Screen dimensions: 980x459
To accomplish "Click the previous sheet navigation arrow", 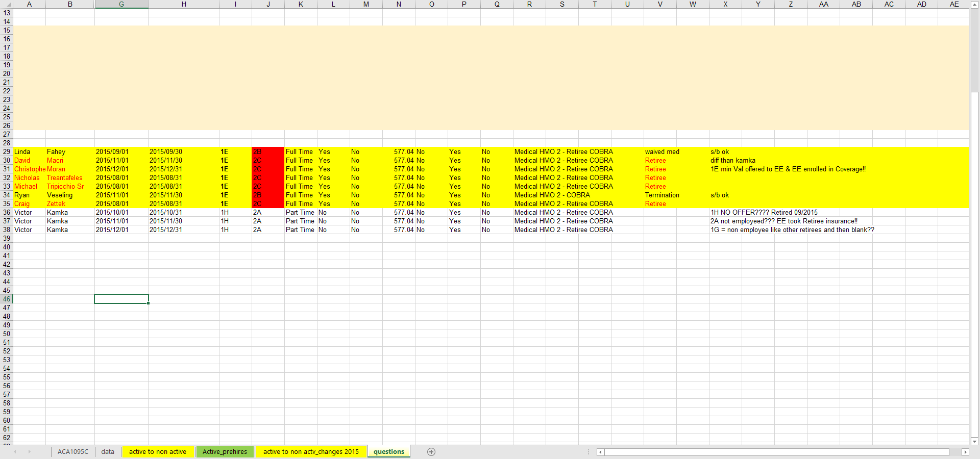I will click(x=15, y=452).
